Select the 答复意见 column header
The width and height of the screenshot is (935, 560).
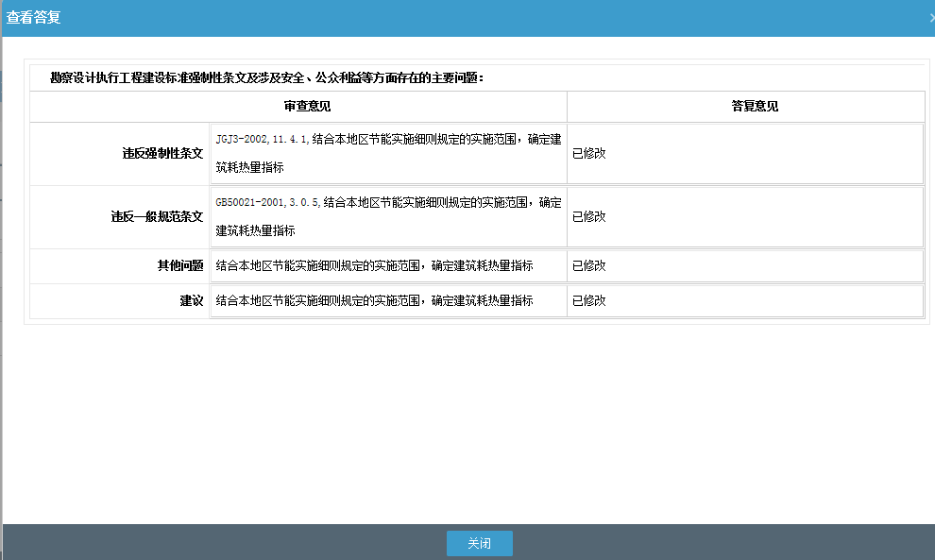(745, 106)
